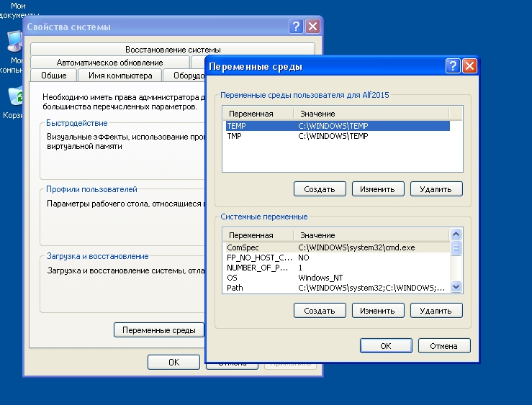The height and width of the screenshot is (405, 532).
Task: Click Изменить under user variables
Action: click(378, 189)
